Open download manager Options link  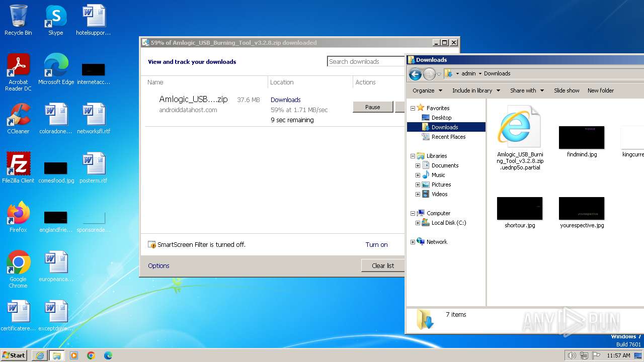pyautogui.click(x=158, y=265)
